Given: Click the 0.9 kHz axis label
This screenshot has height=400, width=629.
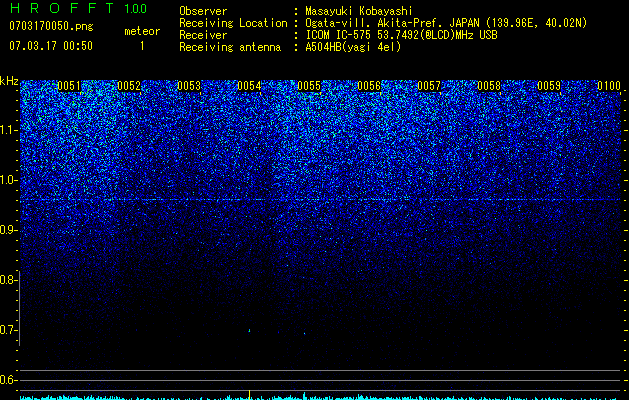Looking at the screenshot, I should 8,230.
